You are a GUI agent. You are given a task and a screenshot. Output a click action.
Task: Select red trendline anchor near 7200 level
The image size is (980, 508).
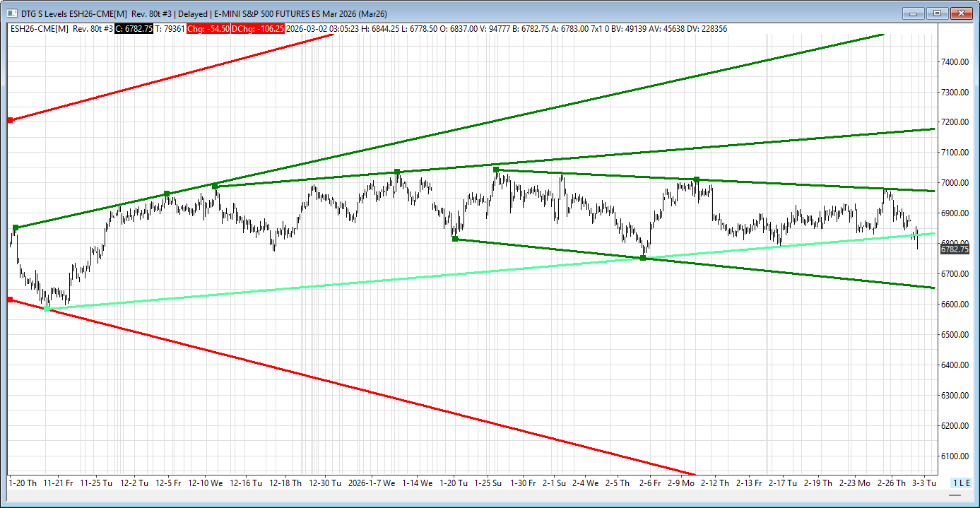point(10,120)
